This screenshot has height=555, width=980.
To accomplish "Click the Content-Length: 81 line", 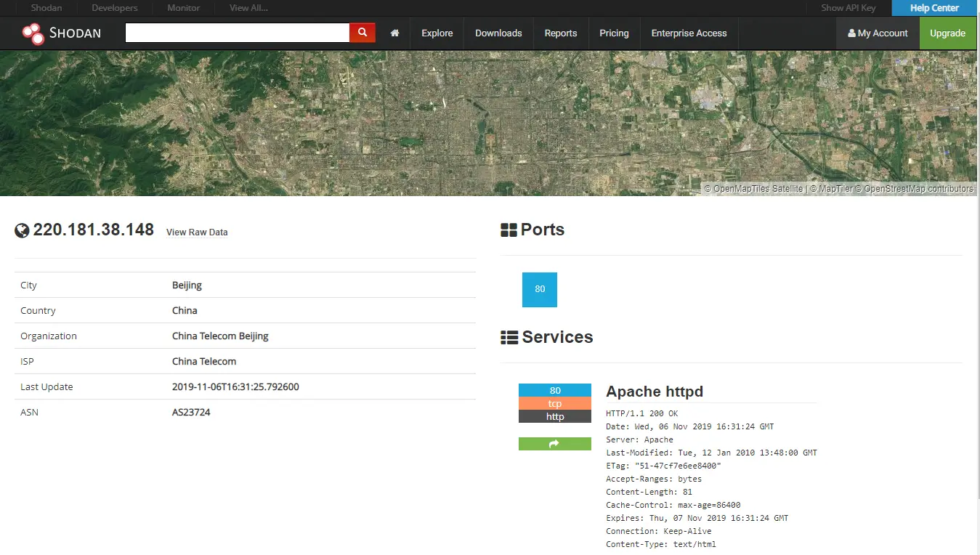I will tap(649, 492).
